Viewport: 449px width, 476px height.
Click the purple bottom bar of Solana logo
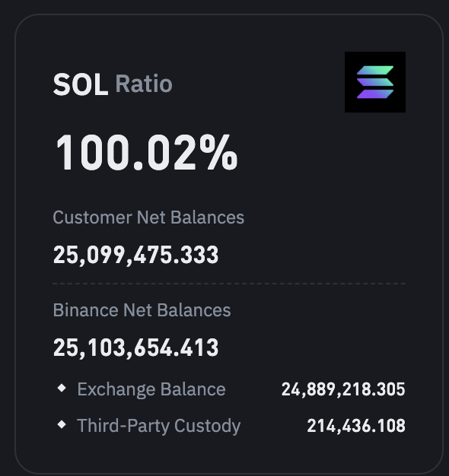click(x=375, y=94)
